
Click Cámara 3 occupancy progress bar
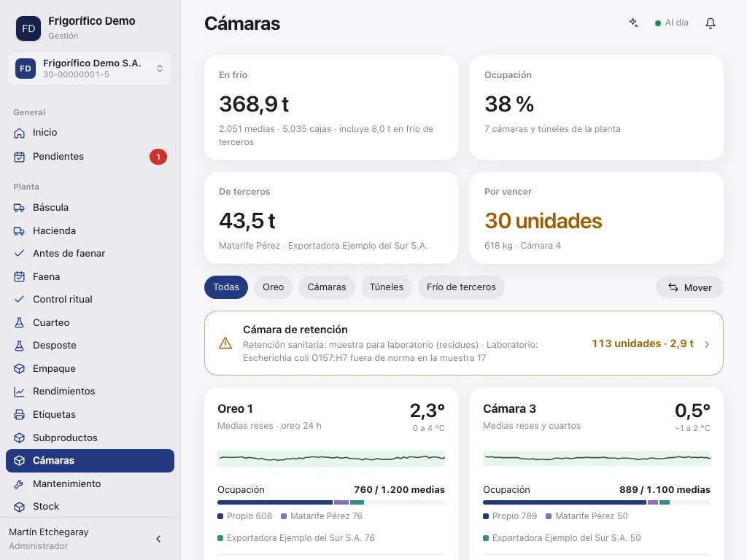[597, 502]
